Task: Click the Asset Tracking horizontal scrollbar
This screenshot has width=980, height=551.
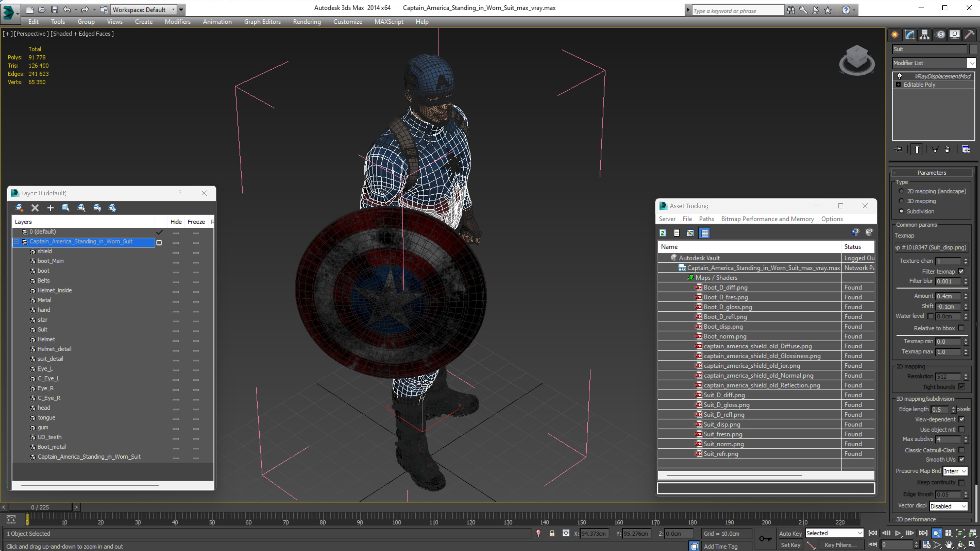Action: click(734, 475)
